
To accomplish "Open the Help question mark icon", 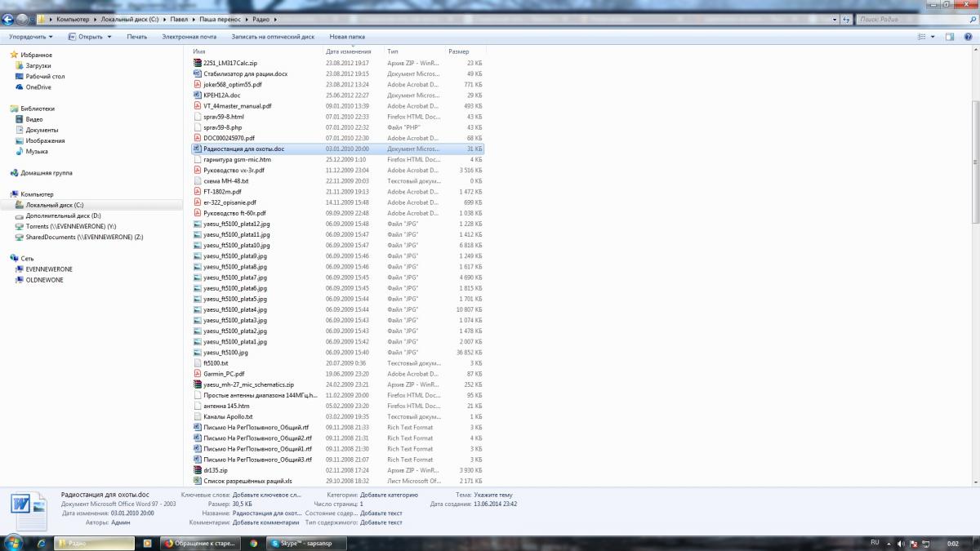I will [969, 37].
